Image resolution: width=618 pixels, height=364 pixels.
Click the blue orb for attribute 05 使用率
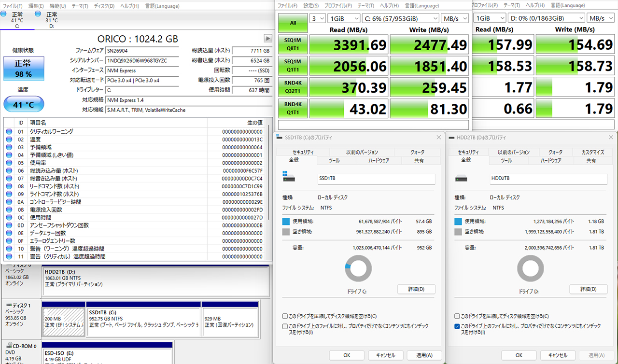(9, 163)
